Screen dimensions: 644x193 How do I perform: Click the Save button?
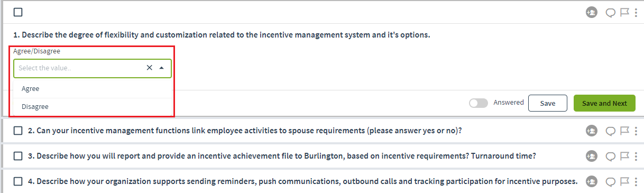coord(548,103)
